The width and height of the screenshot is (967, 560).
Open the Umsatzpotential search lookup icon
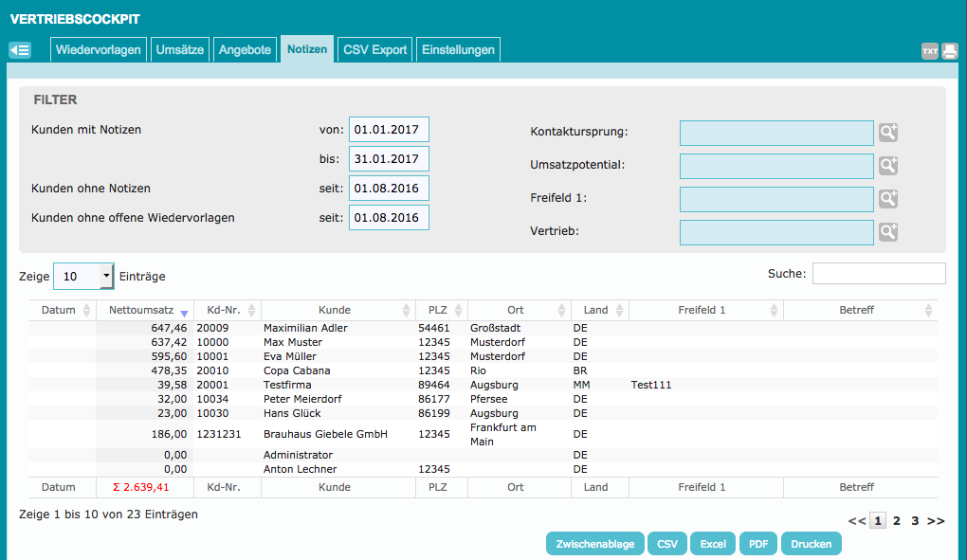(x=887, y=166)
